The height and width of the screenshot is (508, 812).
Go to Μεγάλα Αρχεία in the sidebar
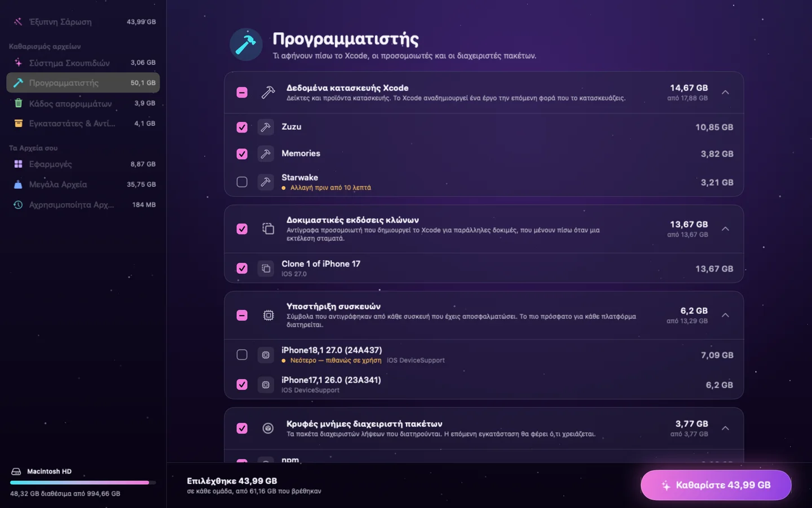[x=83, y=185]
